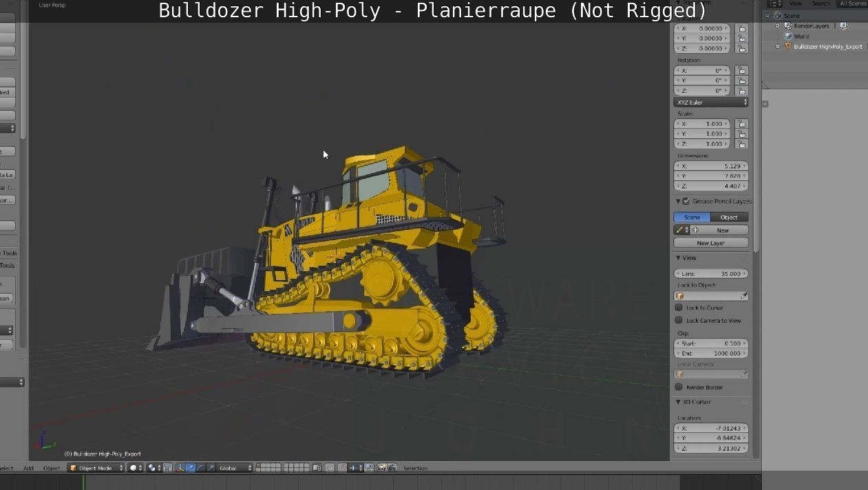This screenshot has width=868, height=490.
Task: Select Scene grease pencil source toggle
Action: [x=692, y=217]
